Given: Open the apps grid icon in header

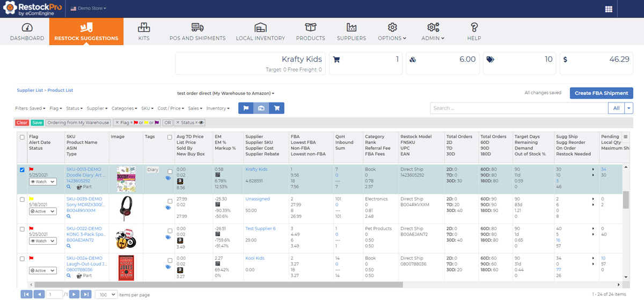Looking at the screenshot, I should tap(609, 9).
